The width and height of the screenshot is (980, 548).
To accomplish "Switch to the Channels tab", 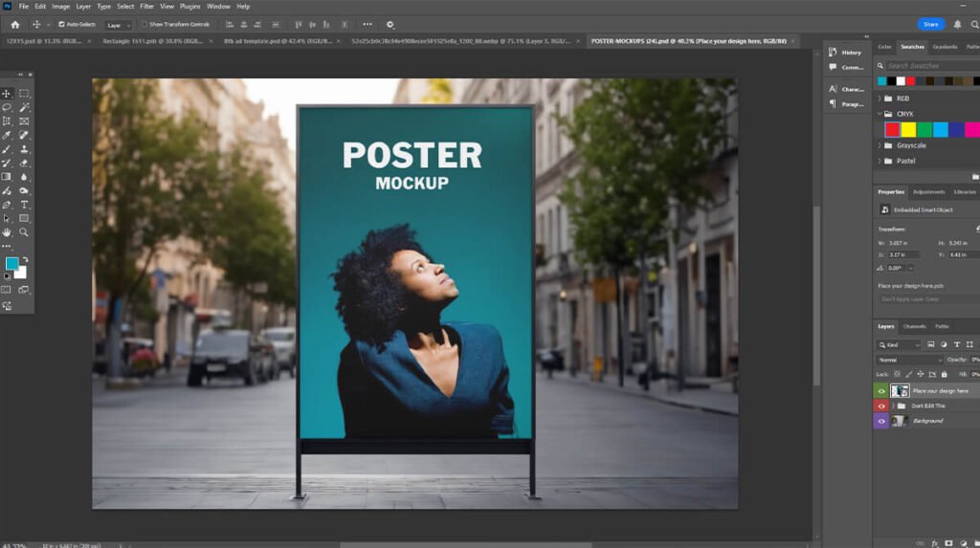I will pyautogui.click(x=914, y=326).
